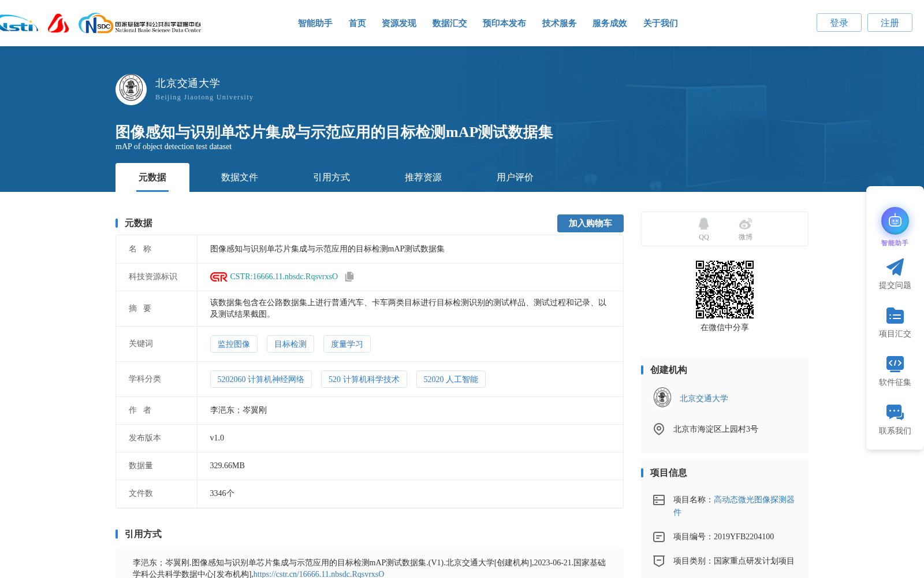Click the university emblem under 创建机构
924x578 pixels.
[x=662, y=398]
